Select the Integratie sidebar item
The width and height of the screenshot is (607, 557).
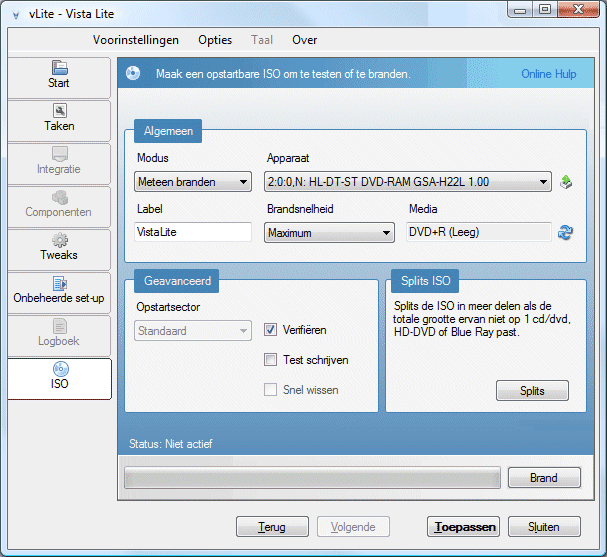(59, 163)
